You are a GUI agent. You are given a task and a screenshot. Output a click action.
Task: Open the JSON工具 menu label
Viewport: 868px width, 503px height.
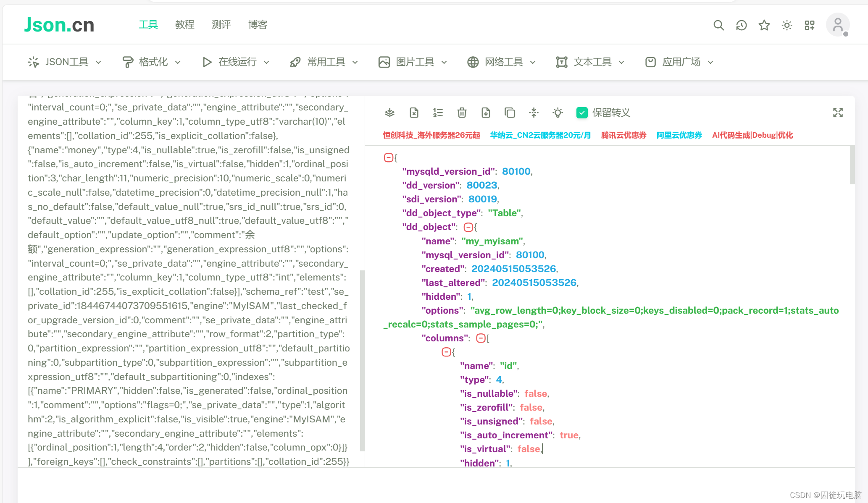click(67, 62)
